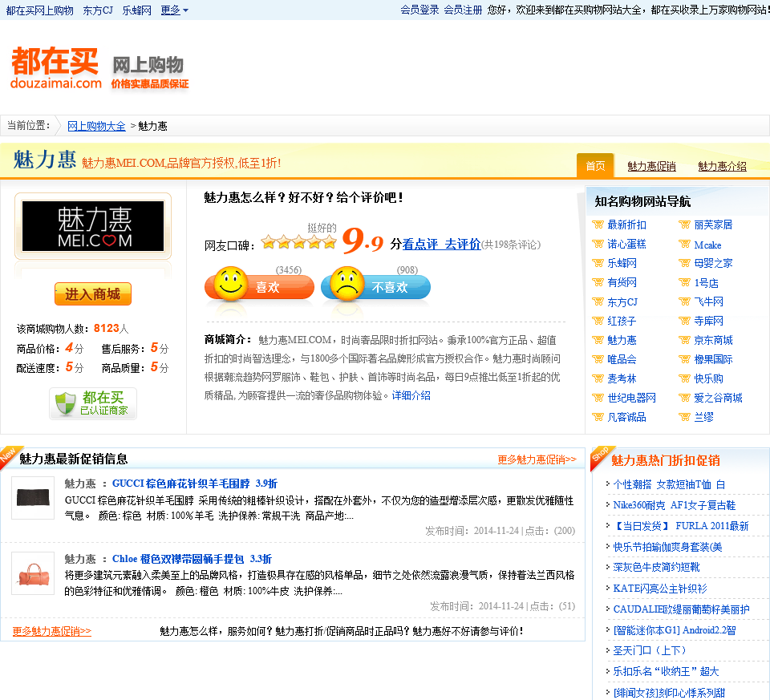770x700 pixels.
Task: Open the 魅力惠促销 tab
Action: coord(651,167)
